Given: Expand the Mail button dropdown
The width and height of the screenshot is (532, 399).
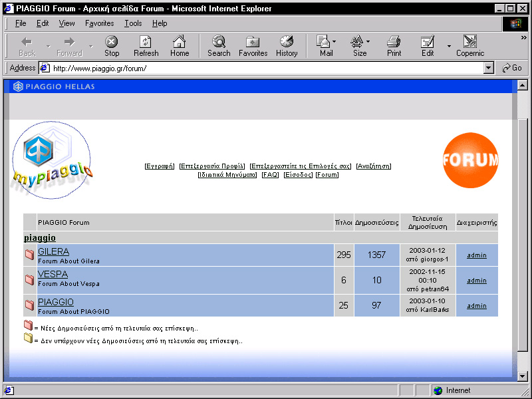Looking at the screenshot, I should point(334,41).
